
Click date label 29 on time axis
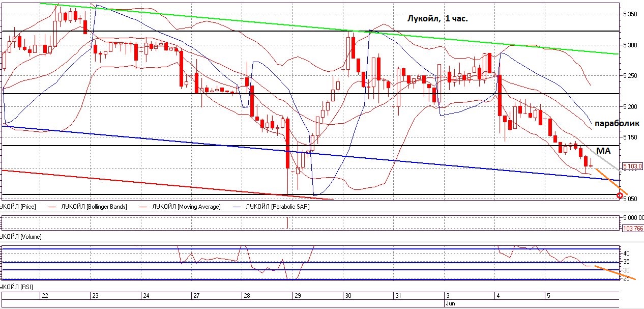pyautogui.click(x=297, y=296)
